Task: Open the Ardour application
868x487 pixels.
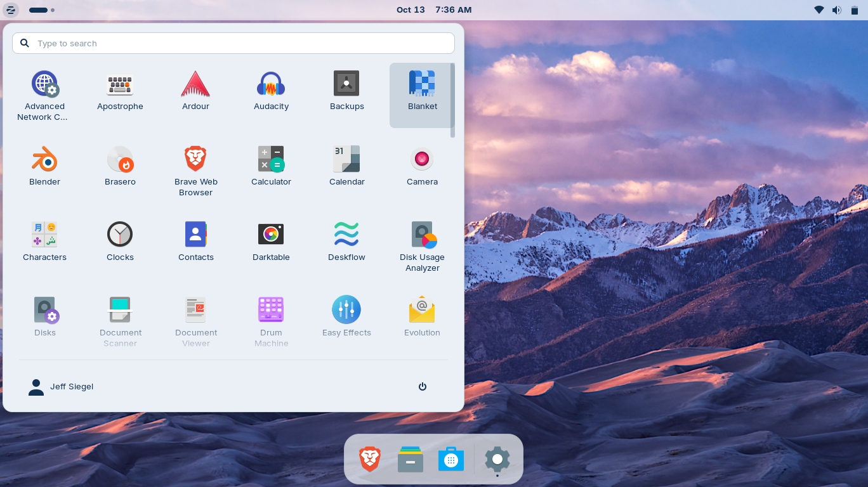Action: coord(195,95)
